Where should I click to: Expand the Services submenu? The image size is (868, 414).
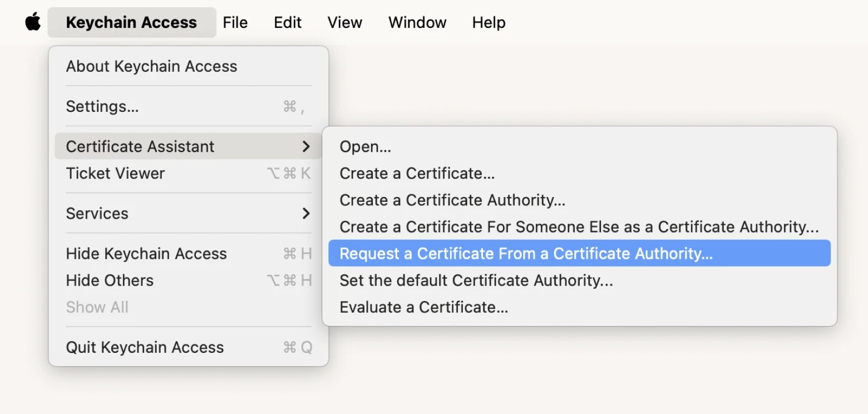pos(189,213)
